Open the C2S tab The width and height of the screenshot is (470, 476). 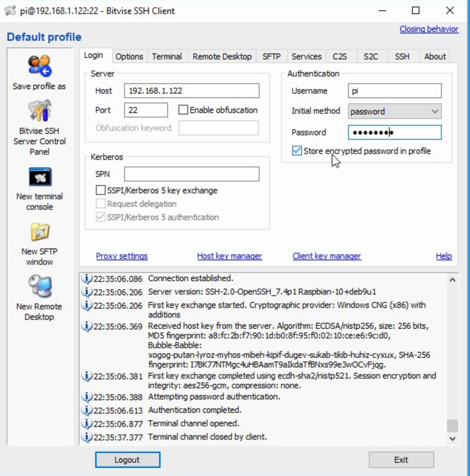[339, 57]
